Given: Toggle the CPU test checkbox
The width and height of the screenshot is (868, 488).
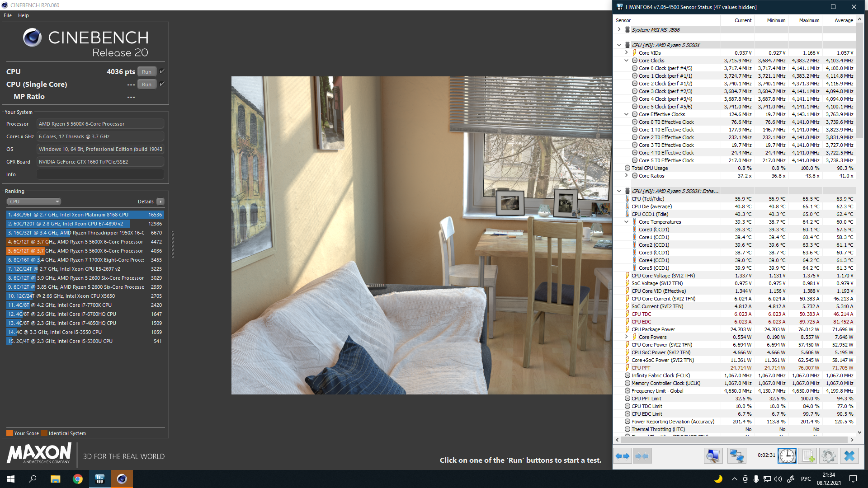Looking at the screenshot, I should (162, 71).
